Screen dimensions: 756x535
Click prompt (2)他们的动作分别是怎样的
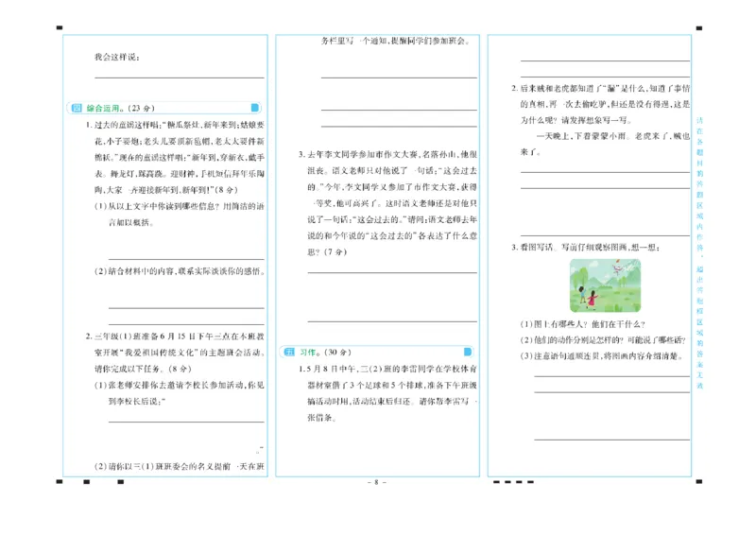coord(603,339)
